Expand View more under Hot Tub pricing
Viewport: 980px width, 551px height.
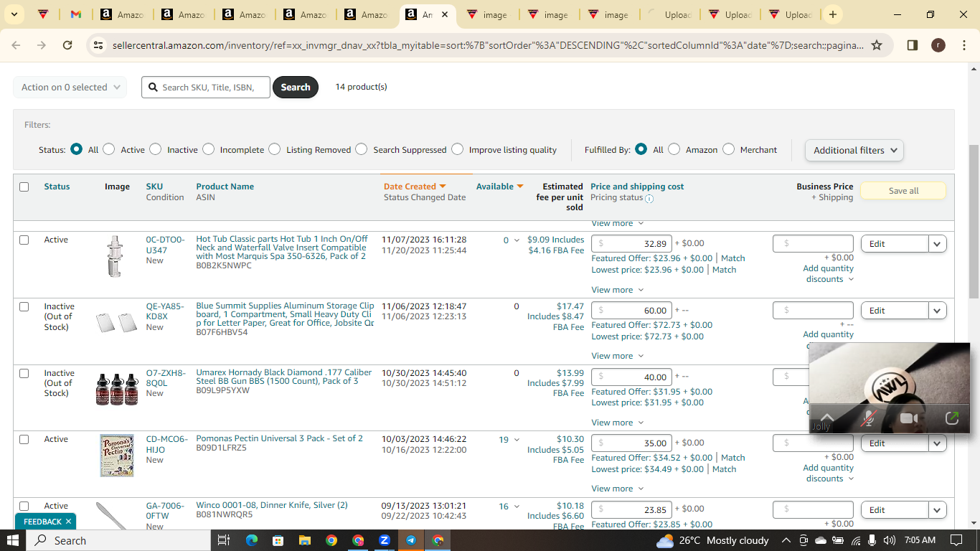pos(617,290)
